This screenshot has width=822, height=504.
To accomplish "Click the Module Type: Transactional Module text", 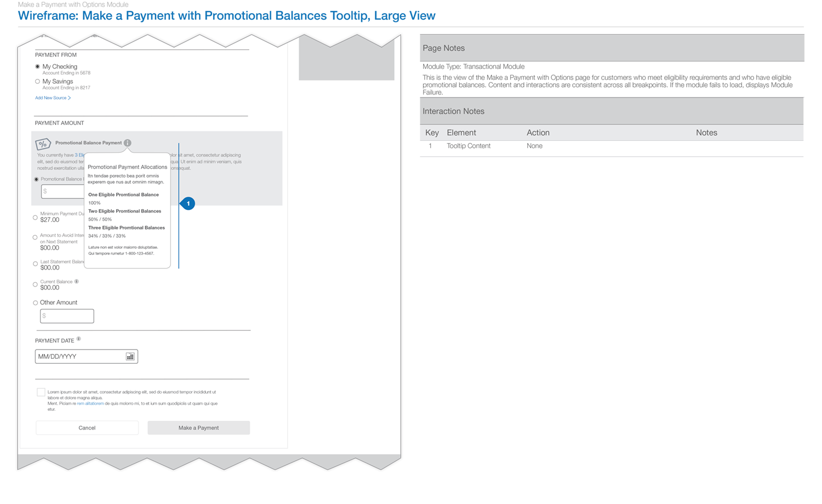I will [x=473, y=67].
